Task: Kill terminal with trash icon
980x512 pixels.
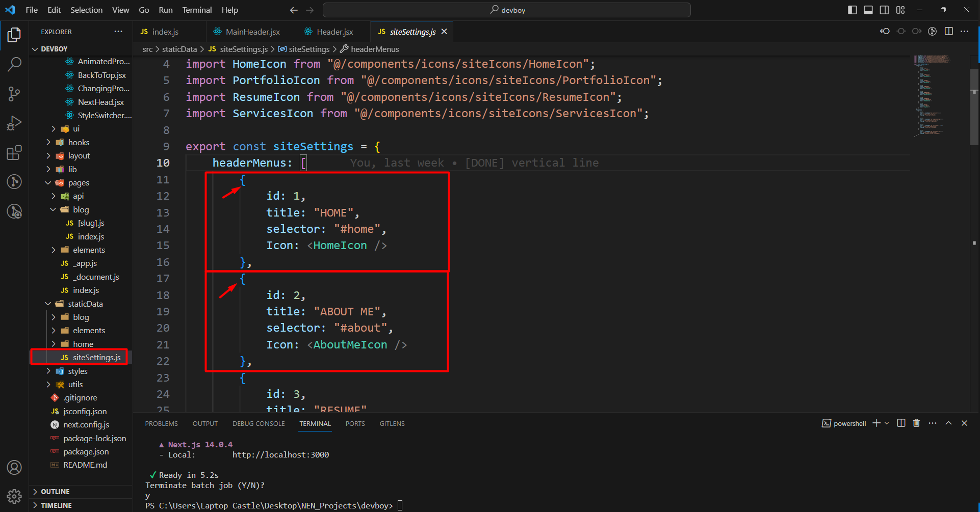Action: pyautogui.click(x=916, y=423)
